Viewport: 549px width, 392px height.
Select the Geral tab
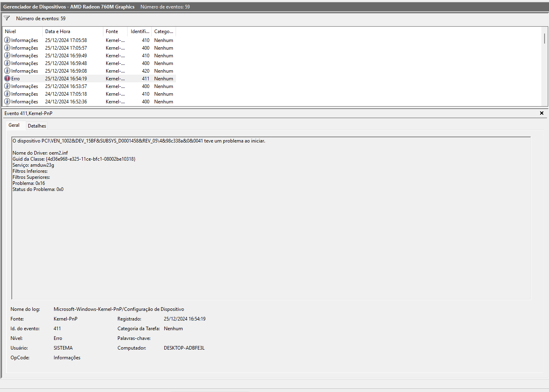click(14, 125)
